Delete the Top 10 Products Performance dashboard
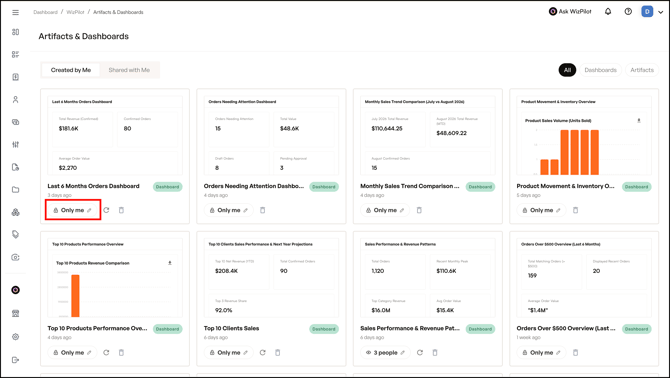Image resolution: width=670 pixels, height=378 pixels. (121, 352)
